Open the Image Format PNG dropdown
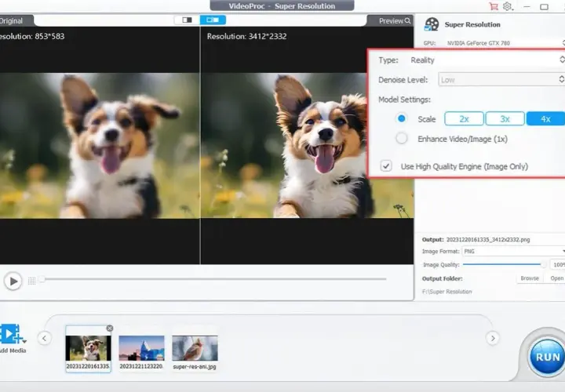565x392 pixels. [513, 251]
